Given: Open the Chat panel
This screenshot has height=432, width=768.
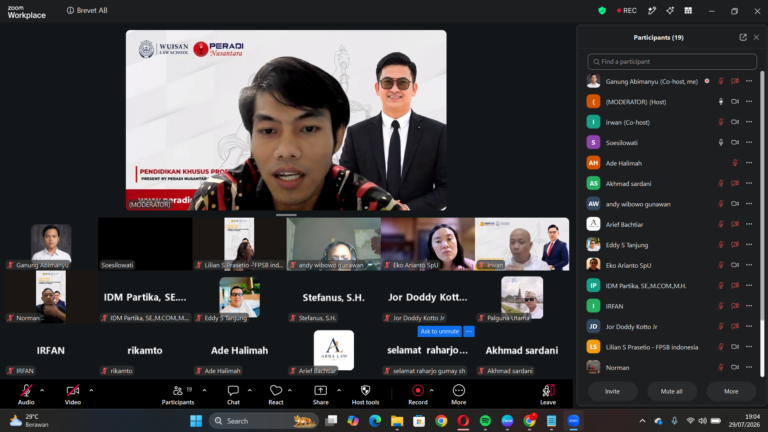Looking at the screenshot, I should click(233, 394).
